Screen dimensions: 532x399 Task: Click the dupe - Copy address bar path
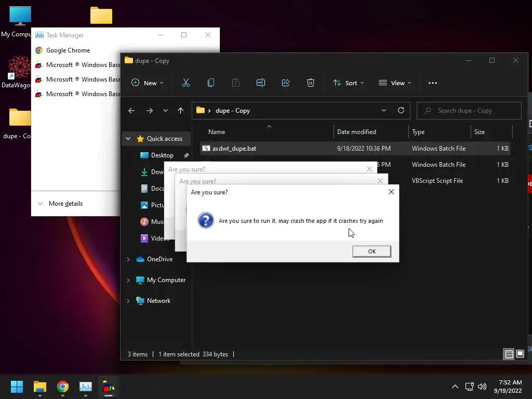[233, 111]
